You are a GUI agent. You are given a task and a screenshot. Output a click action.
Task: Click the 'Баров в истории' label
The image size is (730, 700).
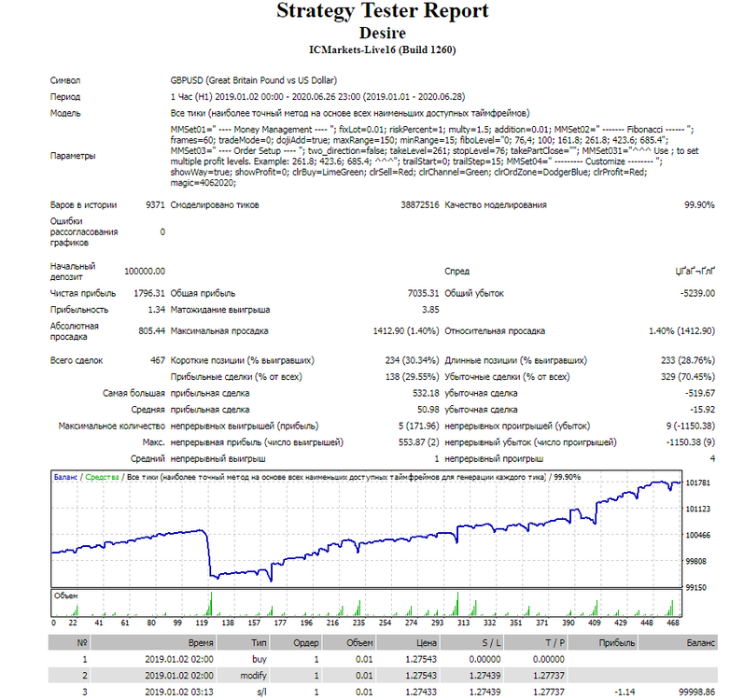tap(83, 204)
